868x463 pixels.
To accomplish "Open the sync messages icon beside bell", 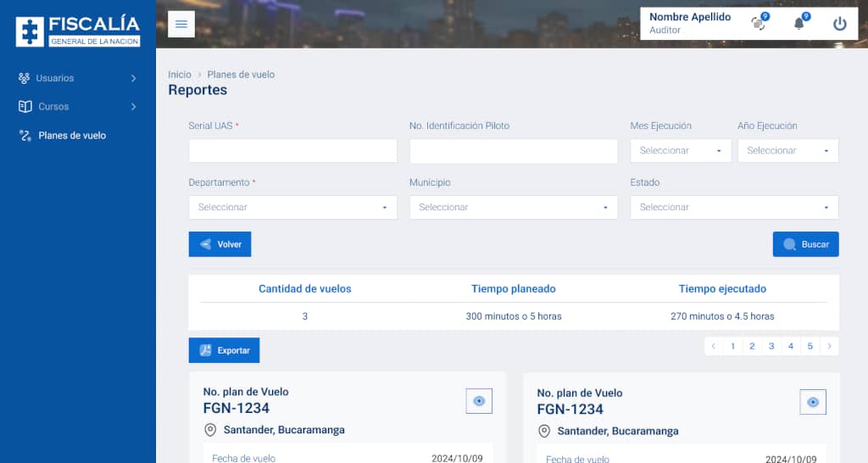I will (758, 24).
